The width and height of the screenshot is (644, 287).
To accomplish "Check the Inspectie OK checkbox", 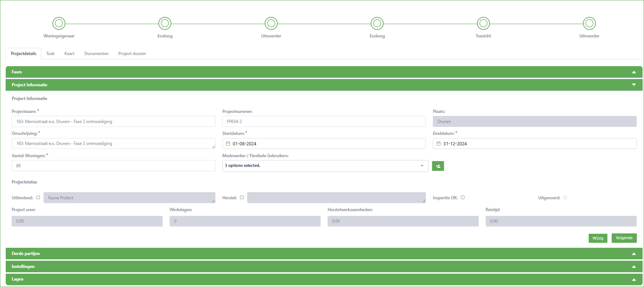I will click(463, 197).
